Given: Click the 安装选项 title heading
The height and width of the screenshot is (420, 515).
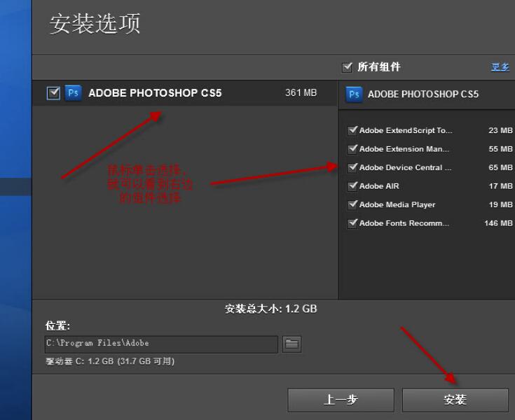Looking at the screenshot, I should tap(95, 24).
